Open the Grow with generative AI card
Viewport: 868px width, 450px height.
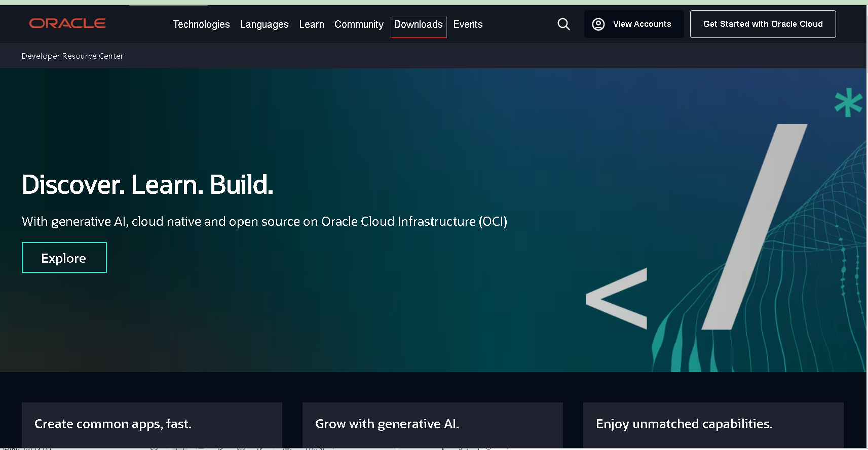(x=433, y=425)
